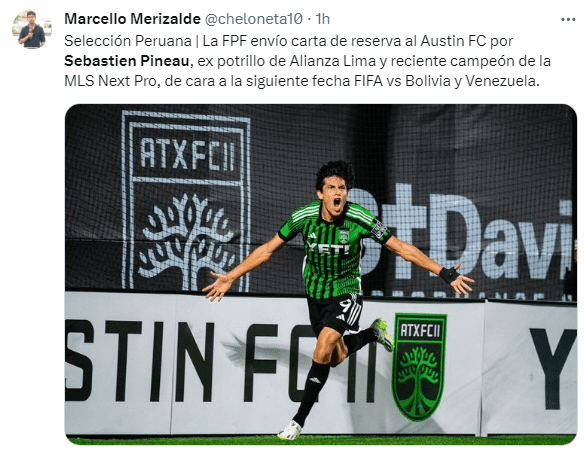Open the Marcello Merizalde display name
585x453 pixels.
[x=132, y=19]
